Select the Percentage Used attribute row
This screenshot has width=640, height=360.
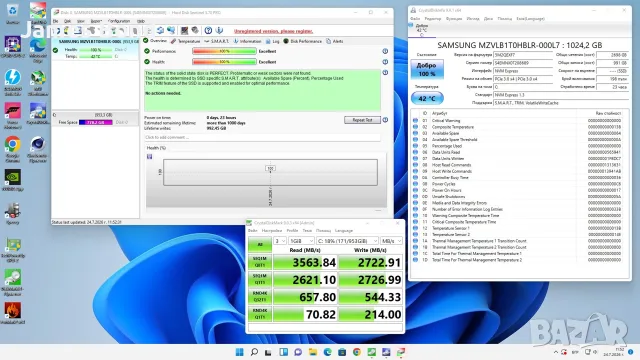point(517,146)
